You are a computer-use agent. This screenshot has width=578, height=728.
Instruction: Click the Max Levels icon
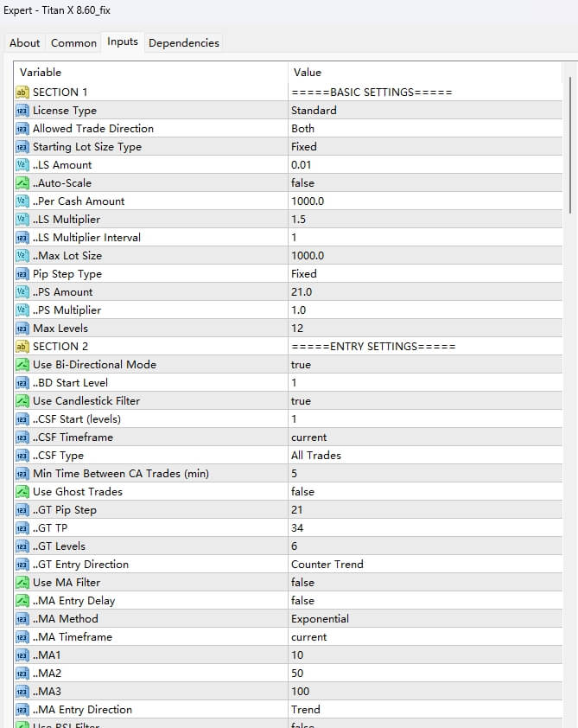pos(22,329)
